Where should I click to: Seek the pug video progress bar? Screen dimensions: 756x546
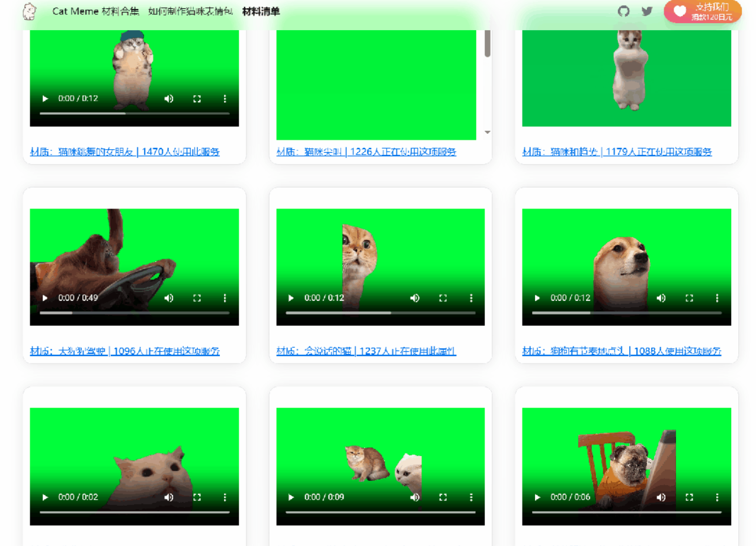point(627,512)
